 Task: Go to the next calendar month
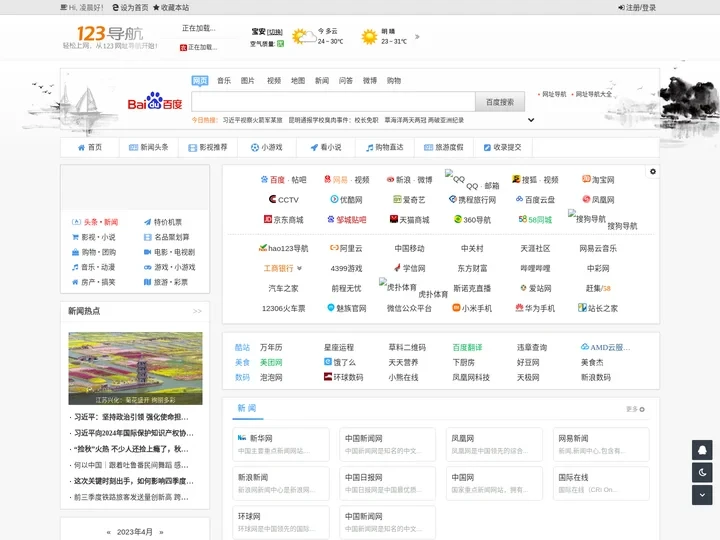tap(161, 532)
